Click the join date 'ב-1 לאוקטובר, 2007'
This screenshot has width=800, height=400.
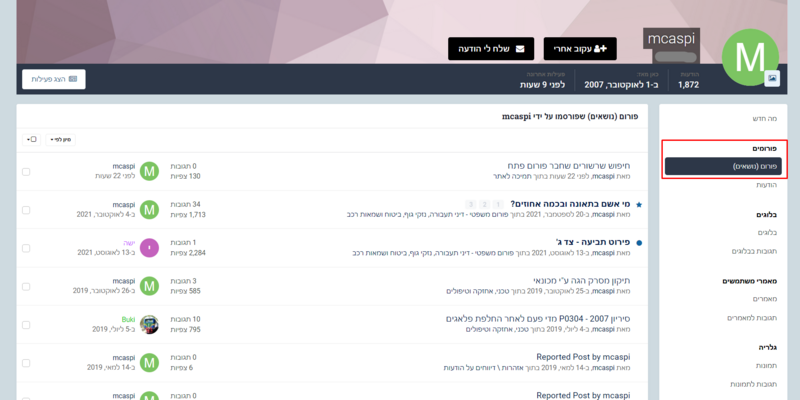(x=621, y=85)
